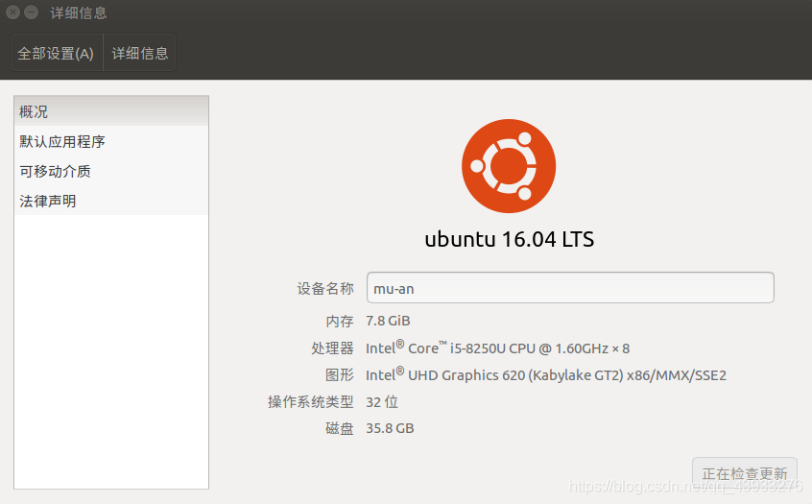The height and width of the screenshot is (504, 812).
Task: Click the 操作系统类型 label
Action: (311, 402)
